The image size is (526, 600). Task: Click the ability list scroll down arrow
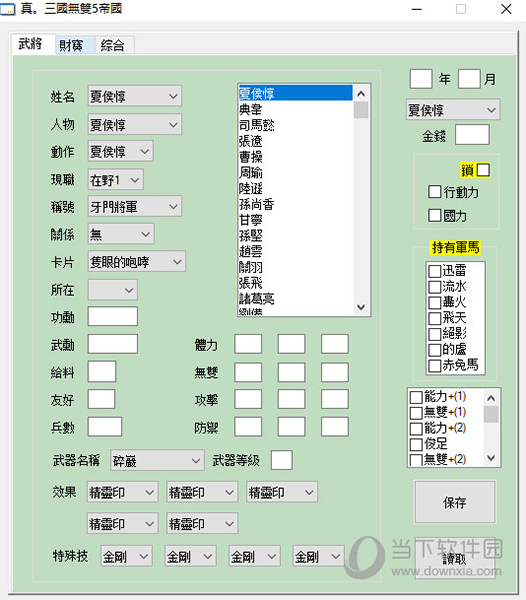[x=492, y=458]
